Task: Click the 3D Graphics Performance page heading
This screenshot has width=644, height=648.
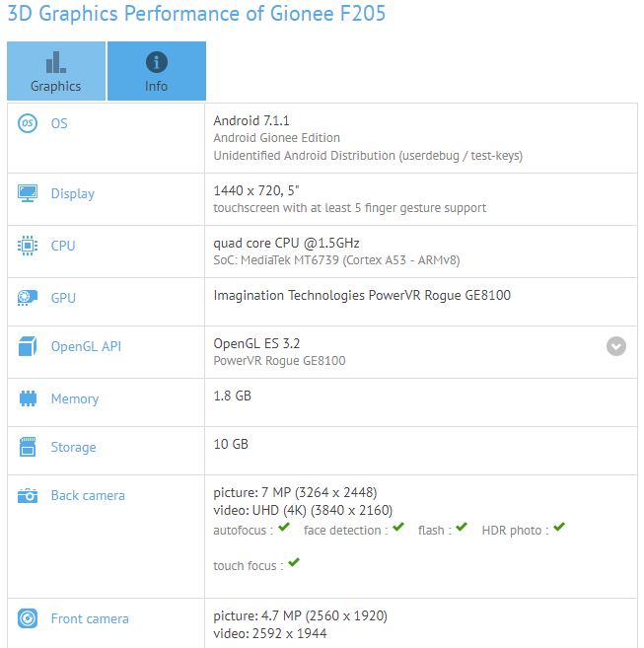Action: tap(197, 14)
